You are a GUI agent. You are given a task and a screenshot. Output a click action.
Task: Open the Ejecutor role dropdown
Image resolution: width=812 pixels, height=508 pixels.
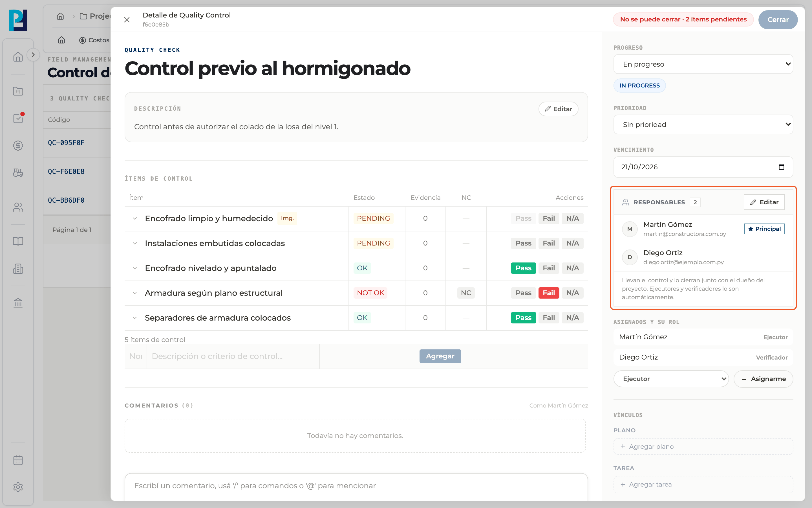[x=671, y=379]
